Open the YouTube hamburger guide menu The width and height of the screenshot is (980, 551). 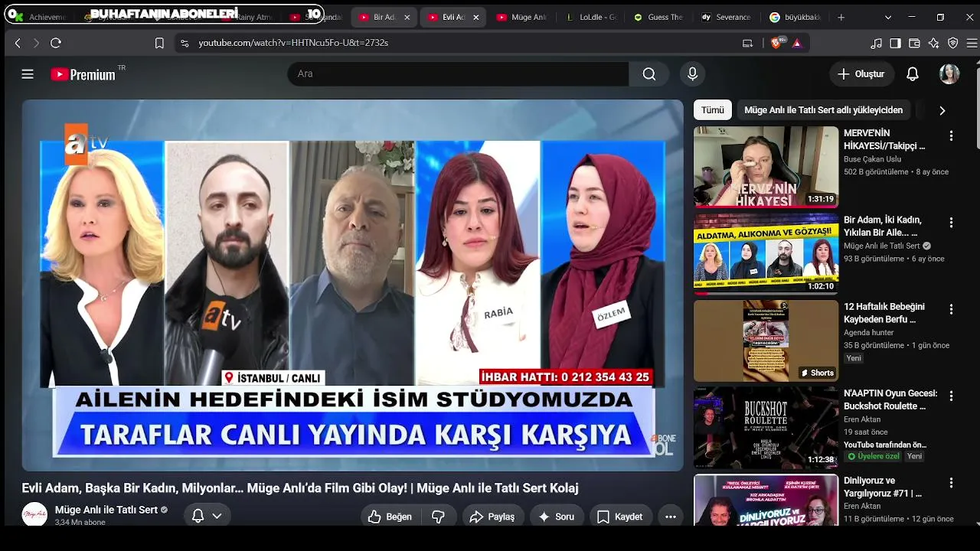[x=28, y=74]
